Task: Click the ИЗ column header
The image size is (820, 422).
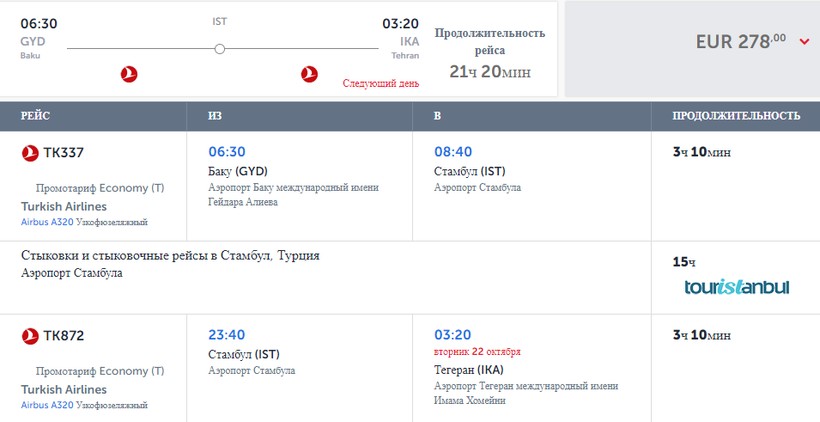Action: pyautogui.click(x=215, y=116)
